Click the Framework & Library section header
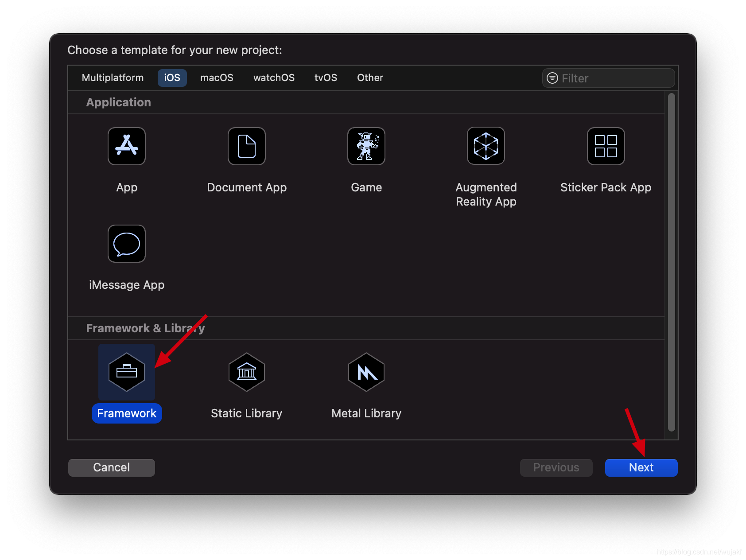The height and width of the screenshot is (560, 746). pyautogui.click(x=145, y=328)
